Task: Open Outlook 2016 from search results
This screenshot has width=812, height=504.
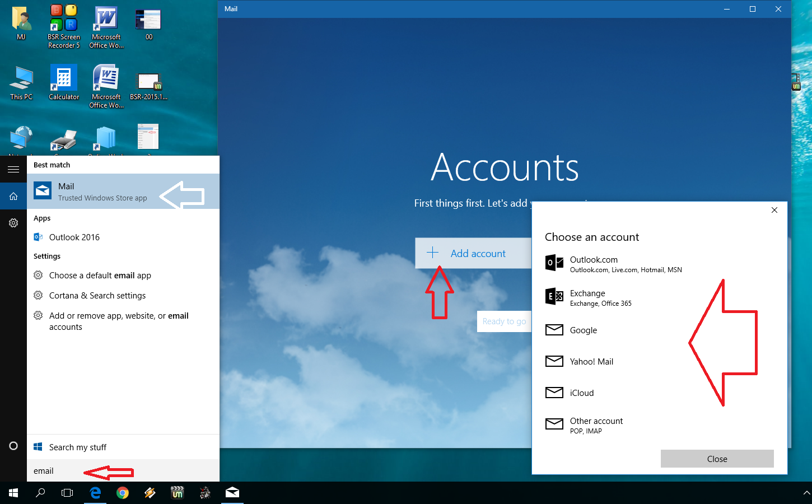Action: pyautogui.click(x=73, y=237)
